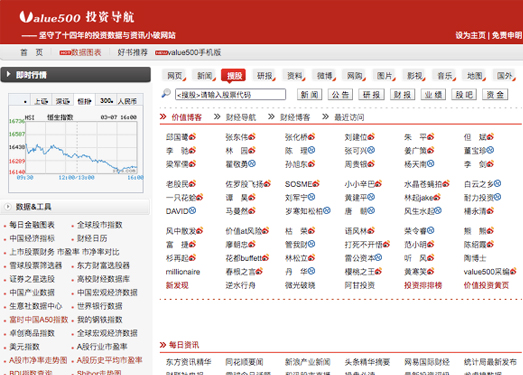
Task: Click the 财报 button
Action: pyautogui.click(x=402, y=94)
